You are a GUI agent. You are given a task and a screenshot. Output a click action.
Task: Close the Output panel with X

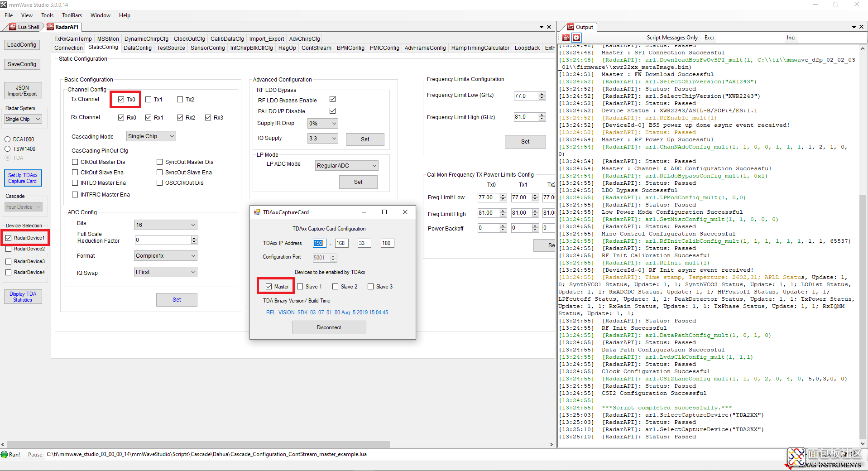click(861, 27)
